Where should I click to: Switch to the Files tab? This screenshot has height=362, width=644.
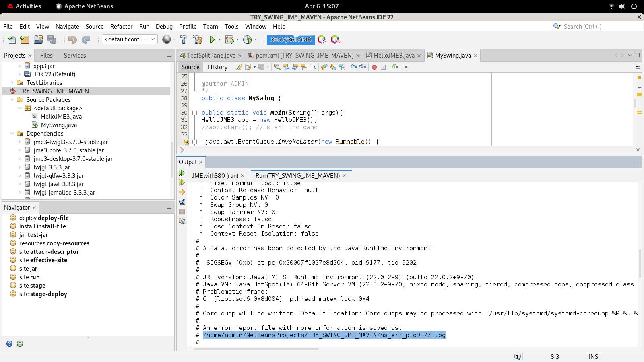click(x=46, y=56)
